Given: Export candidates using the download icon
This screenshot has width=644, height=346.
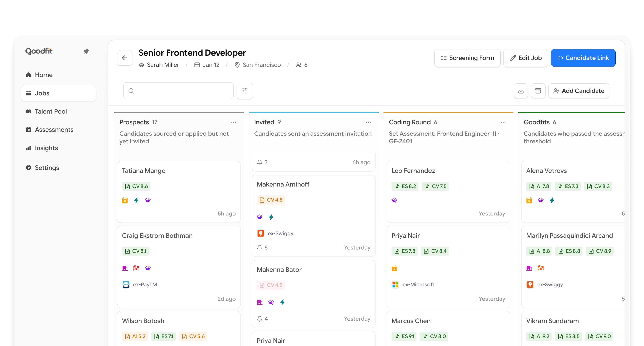Looking at the screenshot, I should coord(521,91).
